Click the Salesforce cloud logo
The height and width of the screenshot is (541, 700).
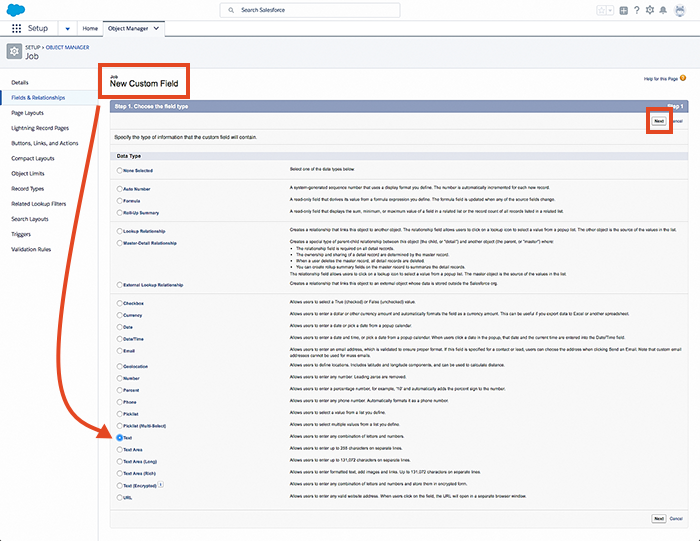click(16, 10)
